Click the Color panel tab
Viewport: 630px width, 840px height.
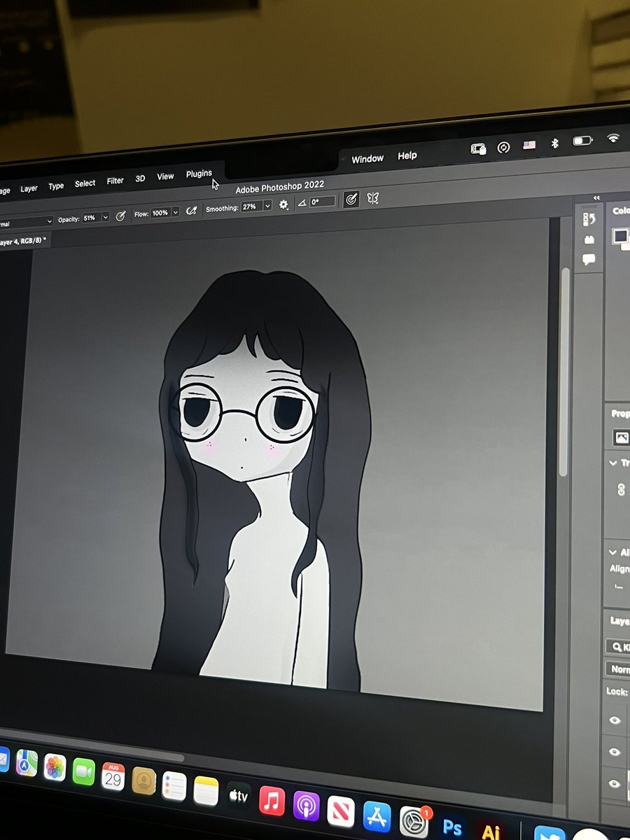[x=620, y=211]
